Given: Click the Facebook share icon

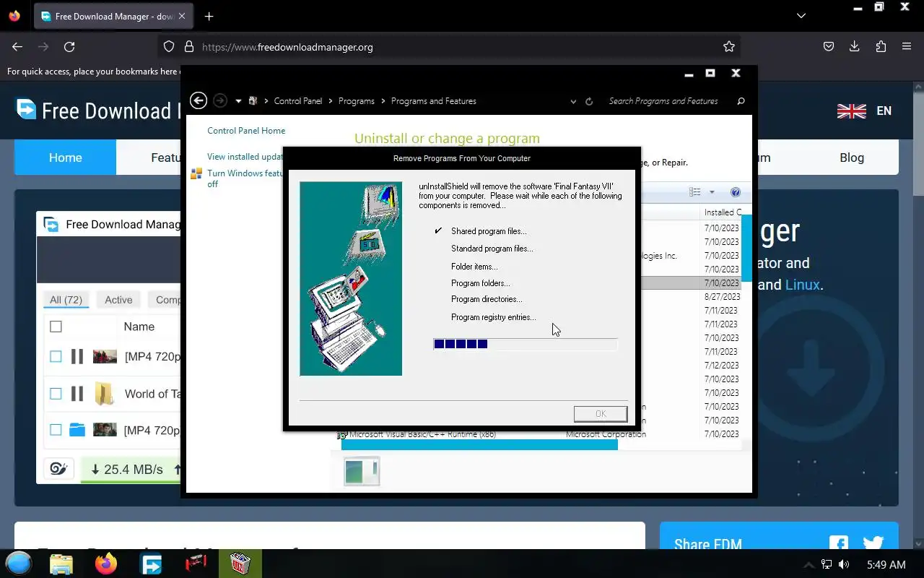Looking at the screenshot, I should 839,544.
